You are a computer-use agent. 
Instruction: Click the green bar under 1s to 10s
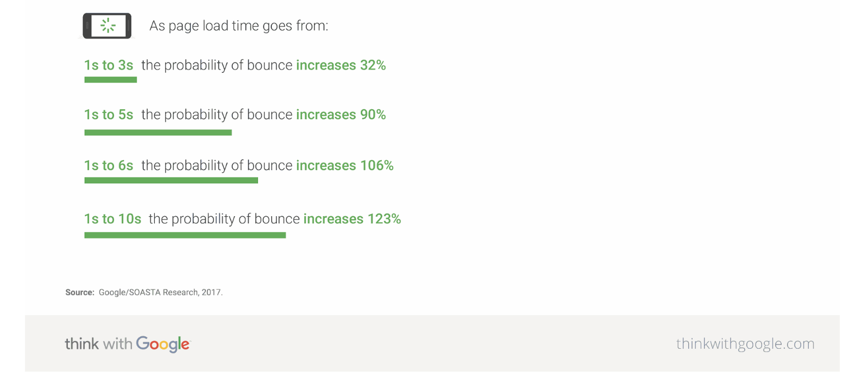tap(185, 235)
